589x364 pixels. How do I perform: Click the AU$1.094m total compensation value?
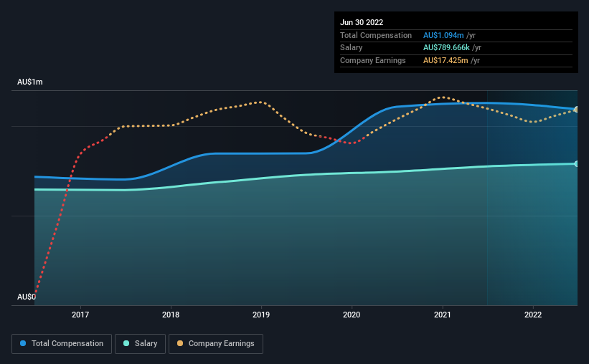point(443,35)
